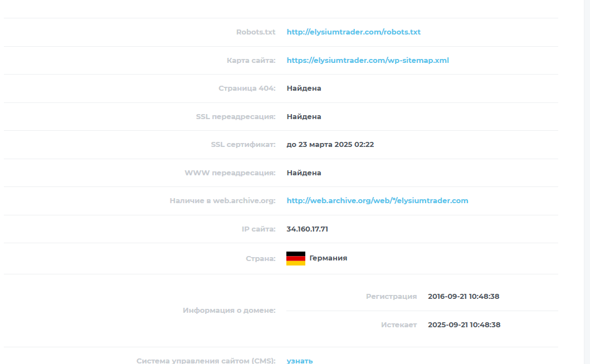The width and height of the screenshot is (590, 364).
Task: Click the 'Германия' country name
Action: pos(328,258)
